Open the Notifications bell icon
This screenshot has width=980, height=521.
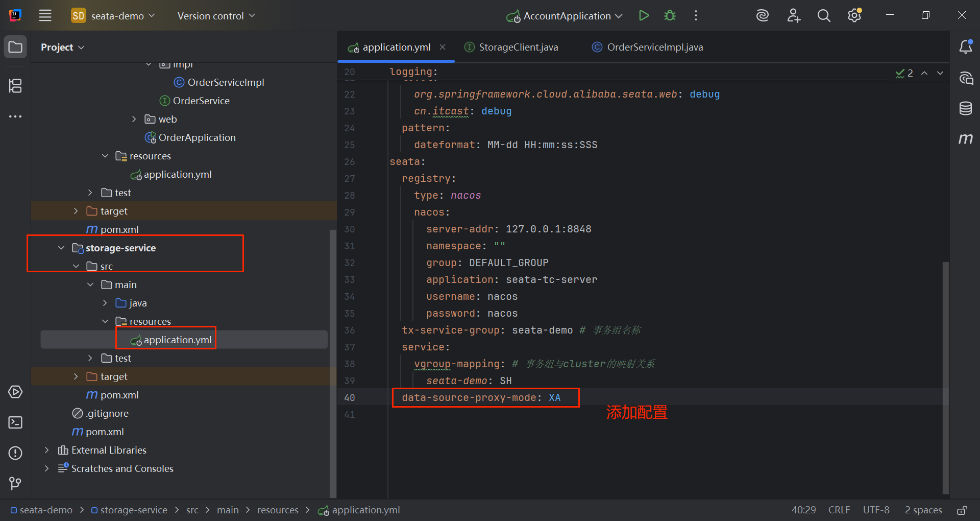[966, 47]
